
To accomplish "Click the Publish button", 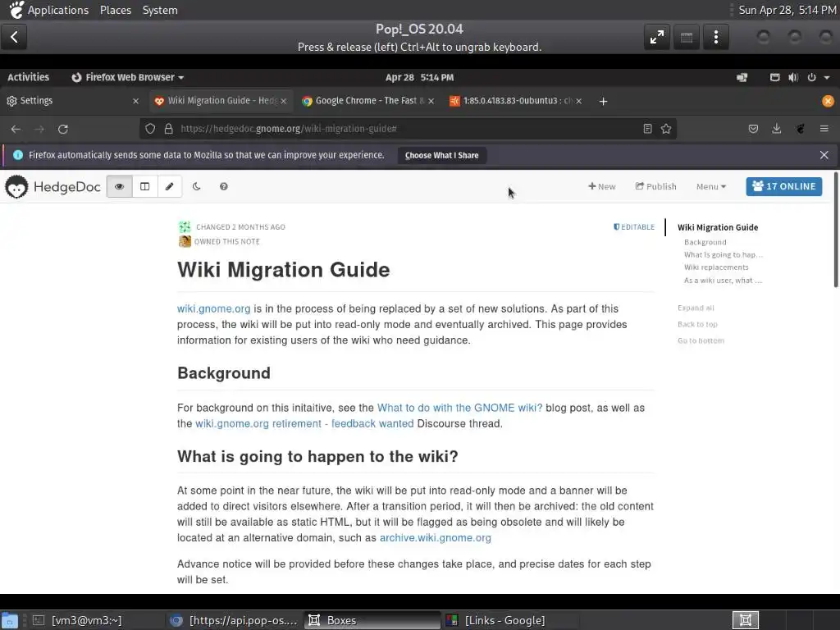I will tap(655, 186).
